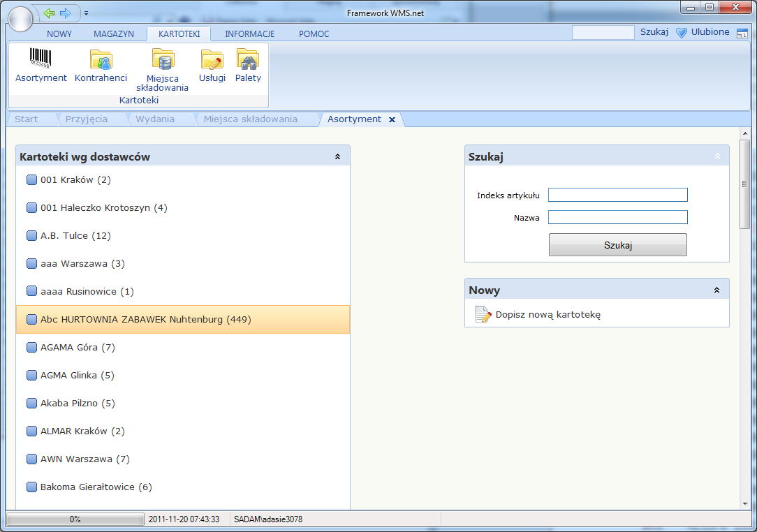This screenshot has width=757, height=532.
Task: Select row Abc HURTOWNIA ZABAWEK Nuhtenburg (449)
Action: (183, 319)
